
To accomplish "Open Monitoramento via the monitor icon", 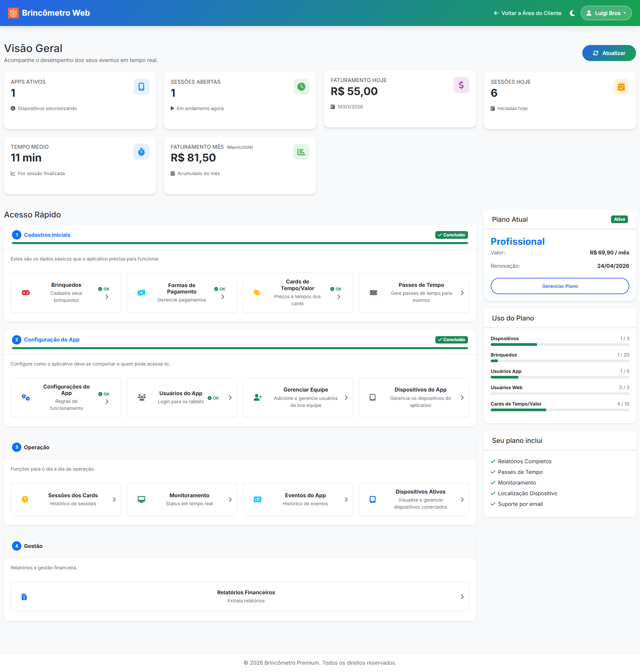I will [x=142, y=499].
